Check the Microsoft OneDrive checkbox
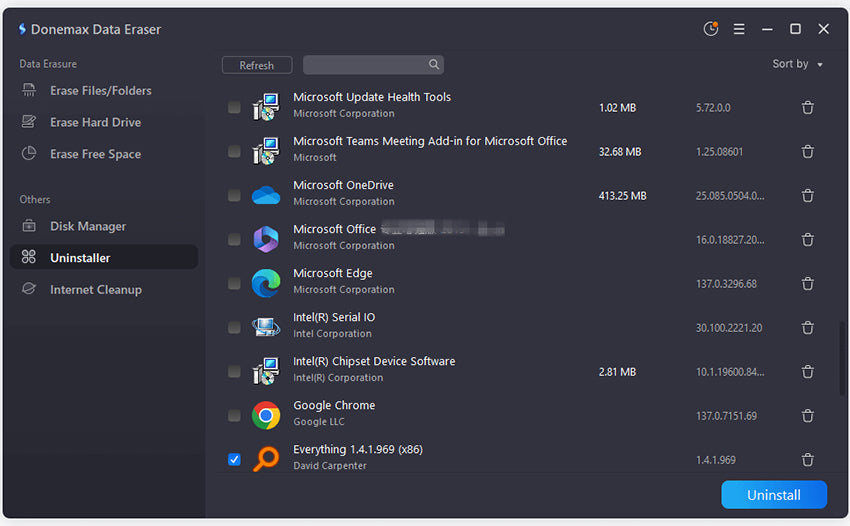This screenshot has height=526, width=850. (x=234, y=195)
